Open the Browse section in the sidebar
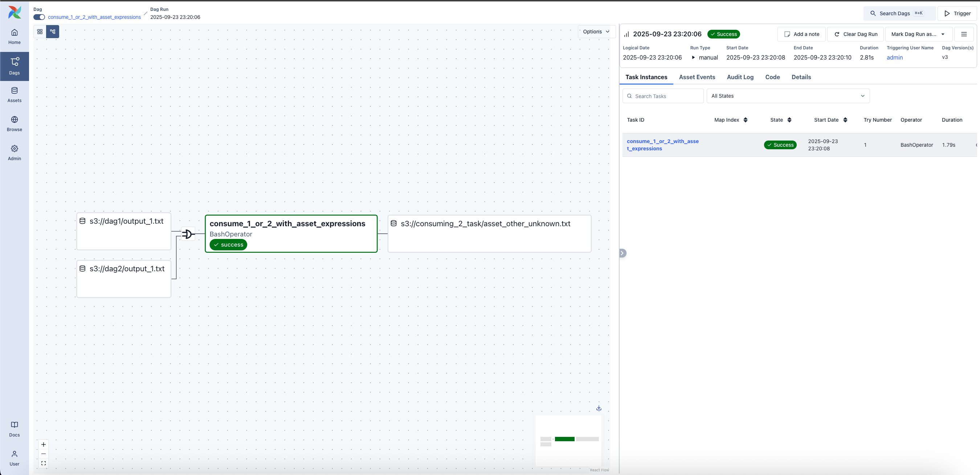The width and height of the screenshot is (980, 475). pos(15,123)
